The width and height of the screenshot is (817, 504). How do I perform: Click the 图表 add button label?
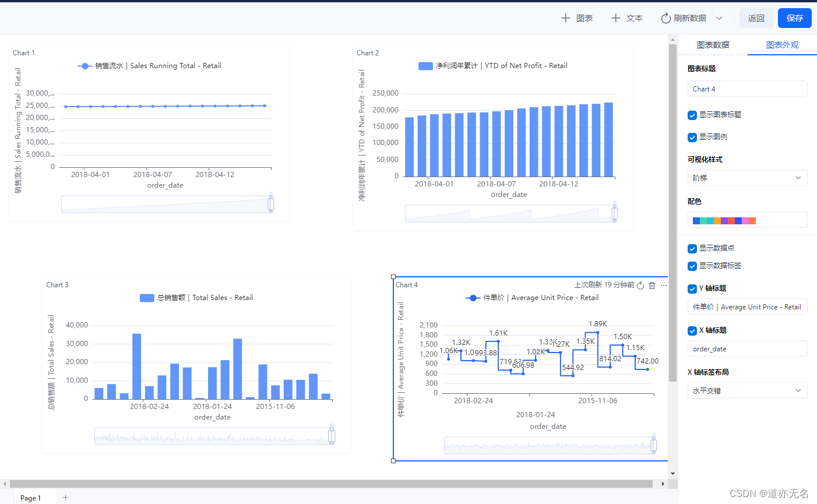(584, 18)
